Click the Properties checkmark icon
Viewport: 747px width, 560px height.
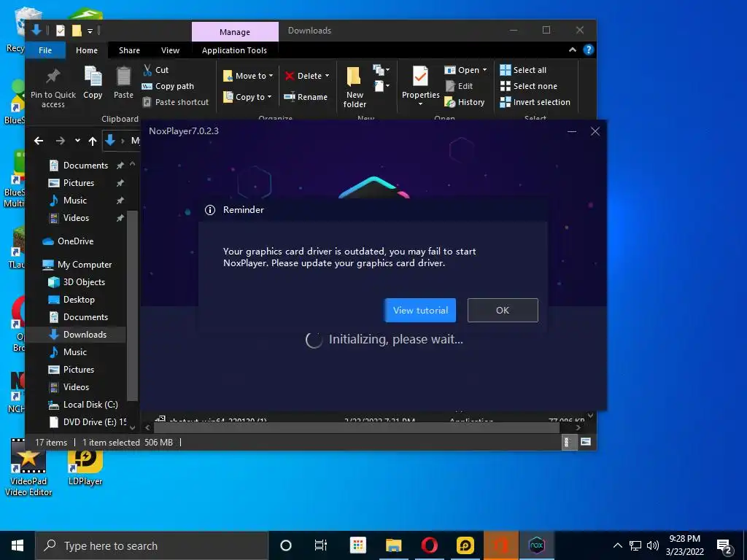pyautogui.click(x=420, y=76)
